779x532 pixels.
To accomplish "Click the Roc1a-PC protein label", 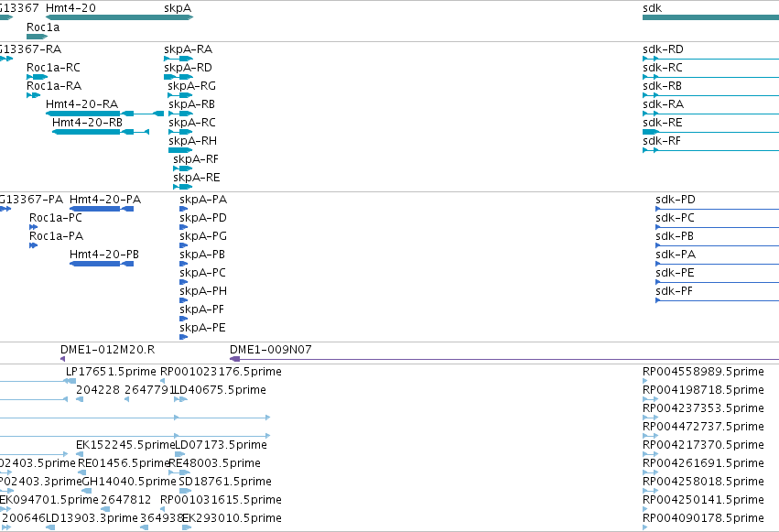I will 56,218.
